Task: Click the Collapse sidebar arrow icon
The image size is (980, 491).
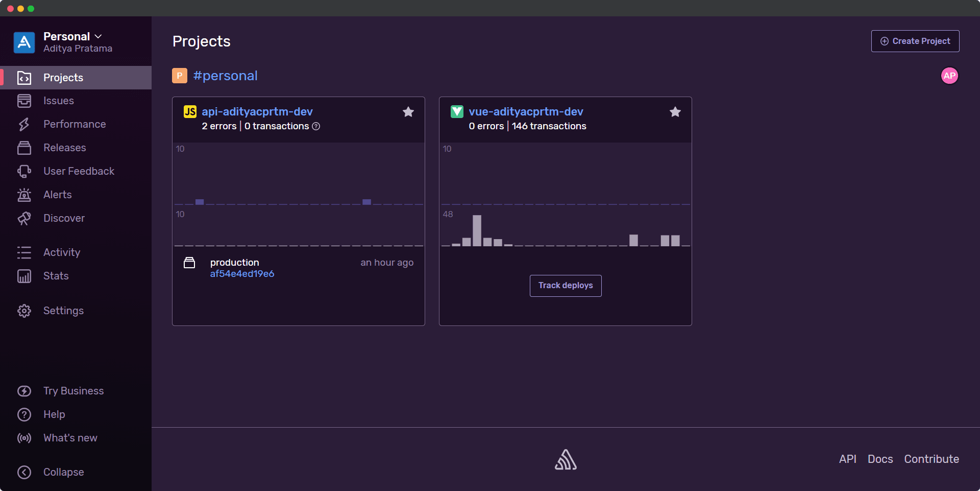Action: pyautogui.click(x=24, y=472)
